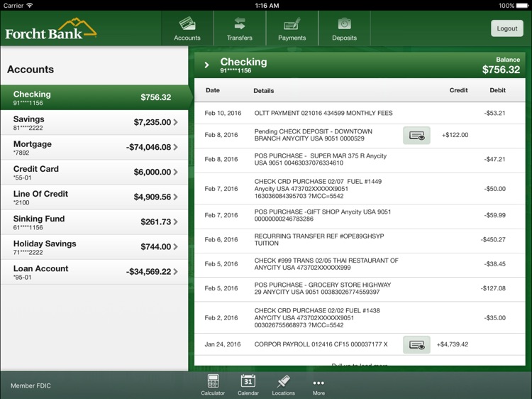This screenshot has width=532, height=399.
Task: Click the Jan 24, 2016 date
Action: click(223, 344)
